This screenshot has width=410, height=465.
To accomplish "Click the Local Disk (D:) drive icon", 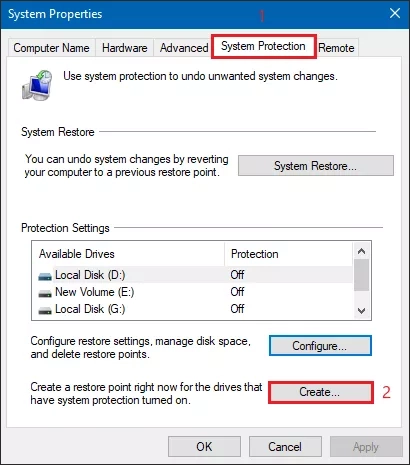I will (x=45, y=276).
